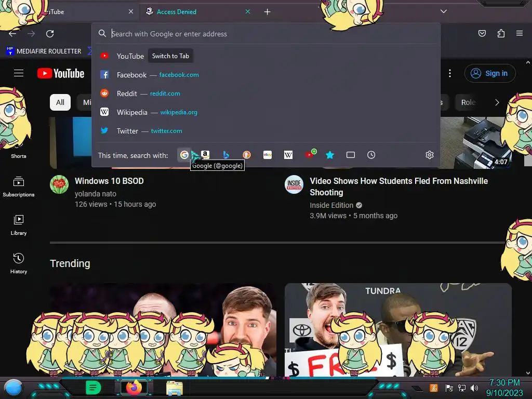532x399 pixels.
Task: Choose YouTube Switch to Tab suggestion
Action: coord(265,56)
